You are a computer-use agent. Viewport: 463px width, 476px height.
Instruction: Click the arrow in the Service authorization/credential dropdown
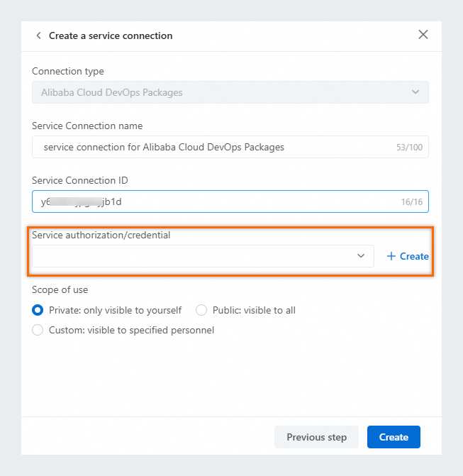pos(361,256)
